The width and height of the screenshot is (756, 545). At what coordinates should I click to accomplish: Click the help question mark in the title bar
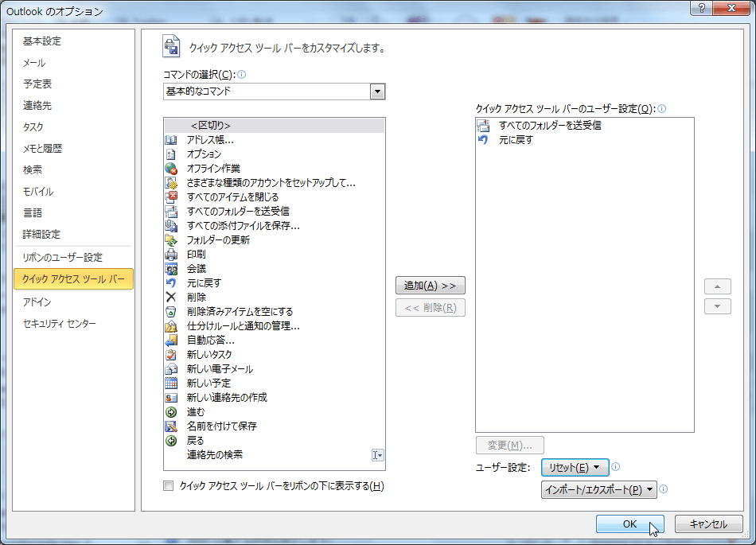coord(702,8)
